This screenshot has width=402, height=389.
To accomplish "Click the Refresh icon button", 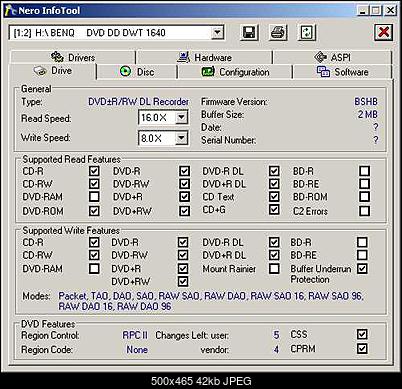I will pyautogui.click(x=307, y=33).
